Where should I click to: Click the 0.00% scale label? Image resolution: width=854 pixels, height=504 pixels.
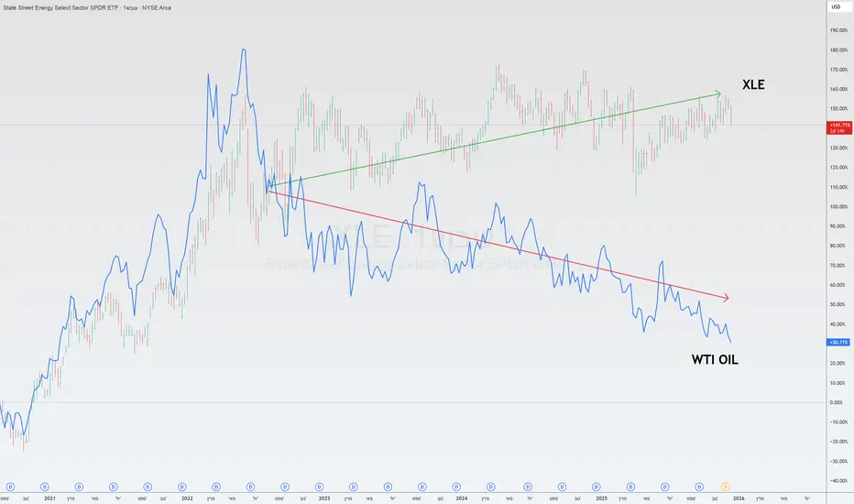coord(837,402)
